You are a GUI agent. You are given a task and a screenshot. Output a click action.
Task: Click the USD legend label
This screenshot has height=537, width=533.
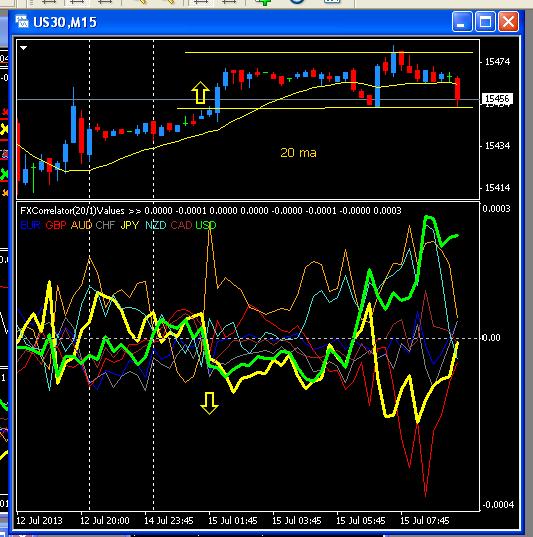click(x=206, y=225)
